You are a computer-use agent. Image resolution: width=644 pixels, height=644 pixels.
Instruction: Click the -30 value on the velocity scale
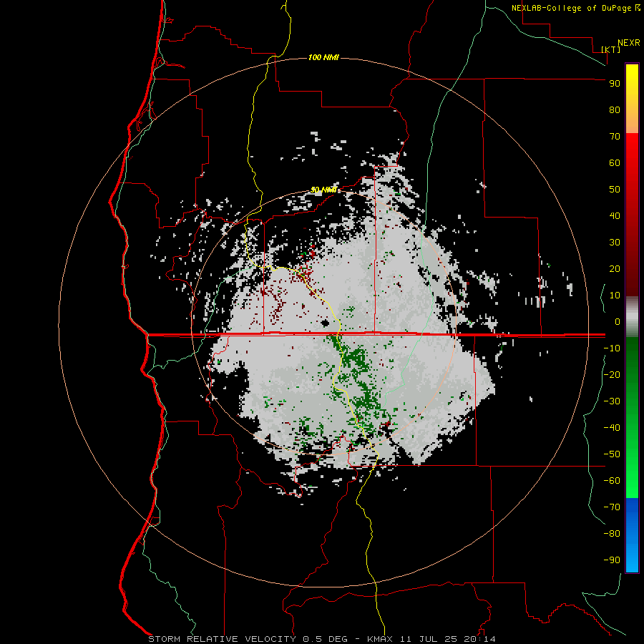point(612,401)
